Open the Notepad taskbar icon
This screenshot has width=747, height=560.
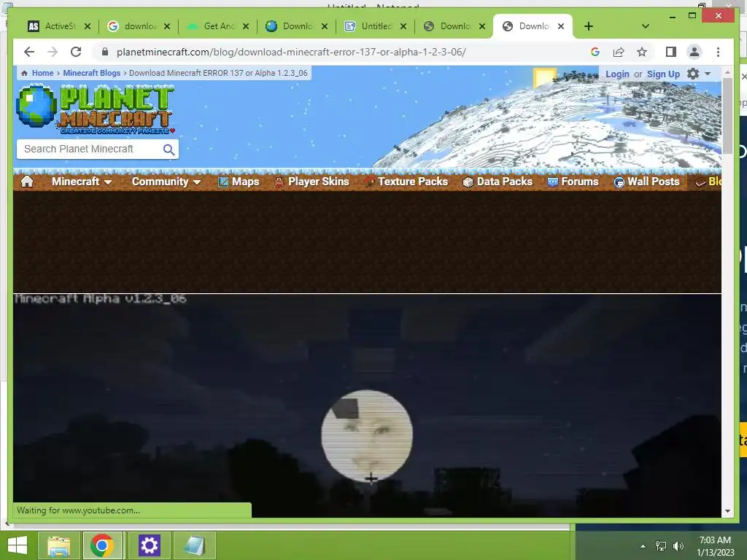pos(194,545)
